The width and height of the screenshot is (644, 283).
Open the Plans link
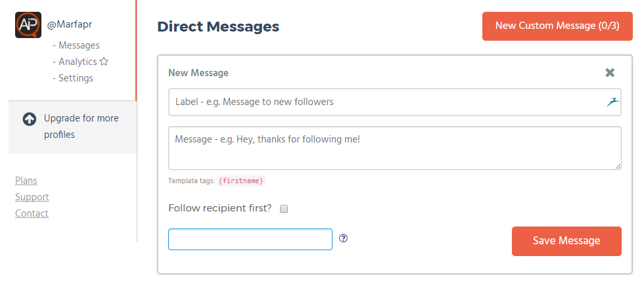pyautogui.click(x=26, y=181)
